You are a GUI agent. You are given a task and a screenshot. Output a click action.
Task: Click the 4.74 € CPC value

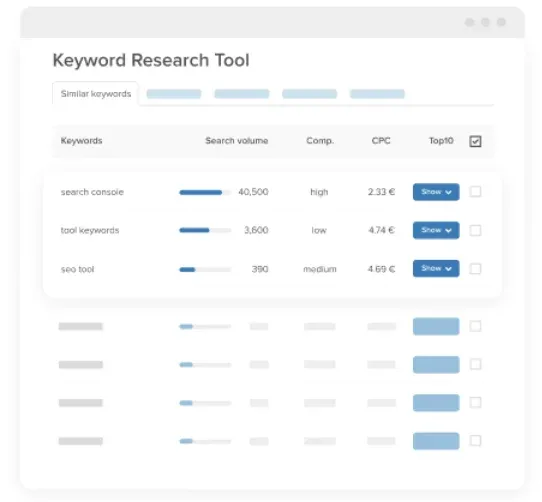pos(381,230)
